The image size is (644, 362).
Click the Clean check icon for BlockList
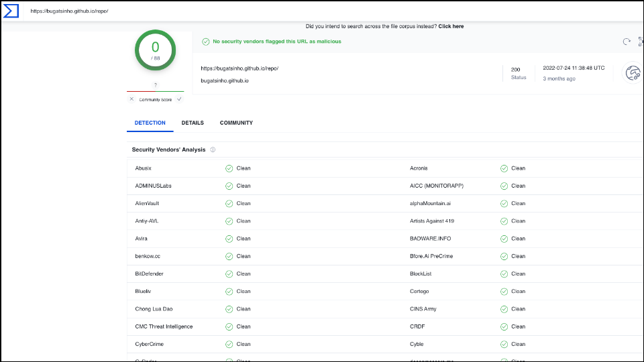tap(504, 274)
